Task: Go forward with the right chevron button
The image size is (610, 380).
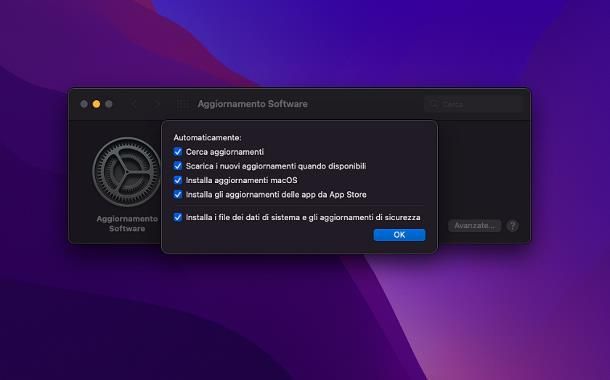Action: click(157, 104)
